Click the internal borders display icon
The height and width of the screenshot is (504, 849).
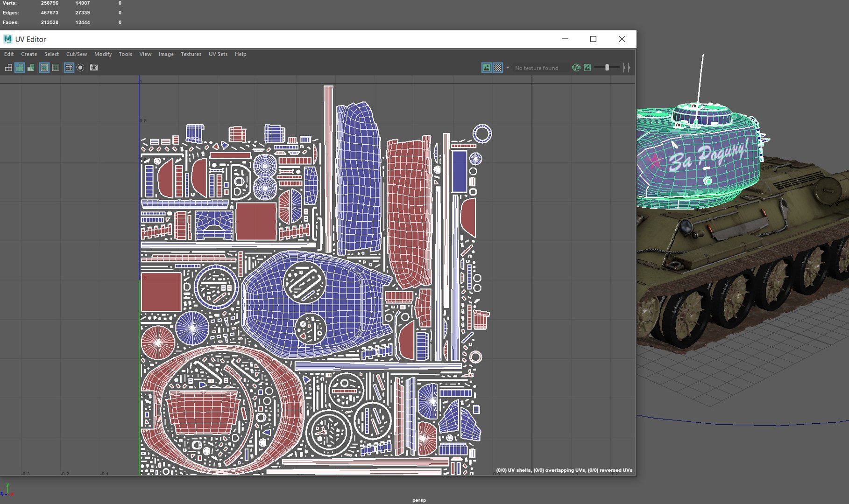(x=56, y=68)
